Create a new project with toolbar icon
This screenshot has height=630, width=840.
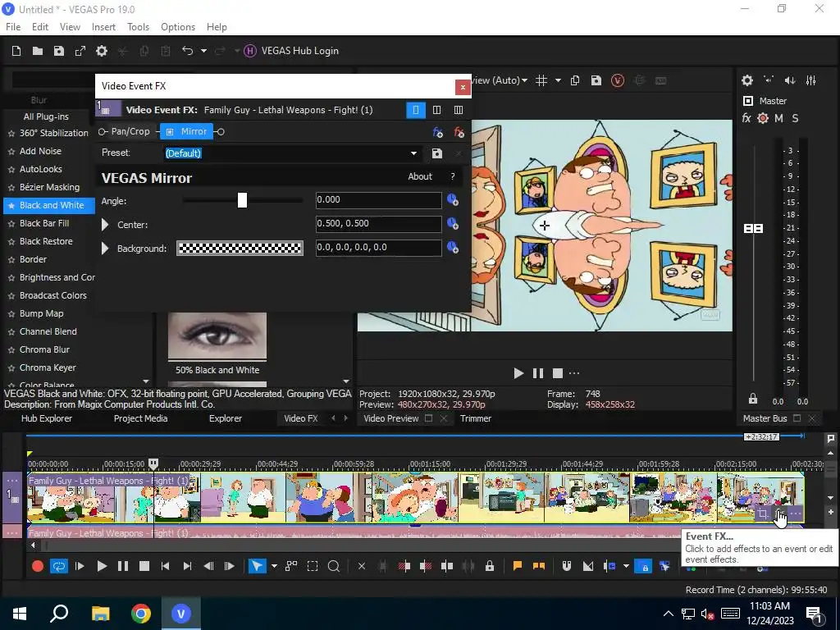16,51
